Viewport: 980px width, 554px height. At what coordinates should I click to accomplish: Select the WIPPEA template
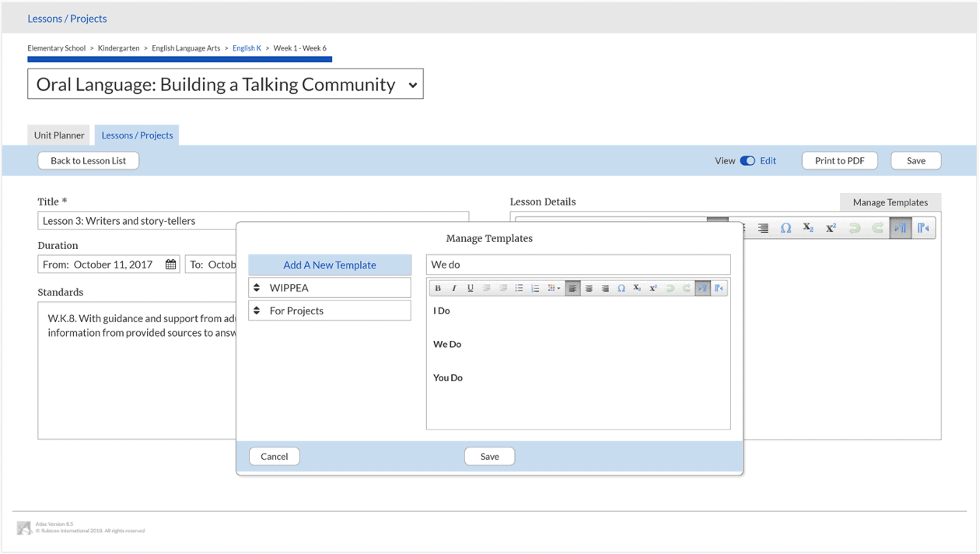point(330,288)
